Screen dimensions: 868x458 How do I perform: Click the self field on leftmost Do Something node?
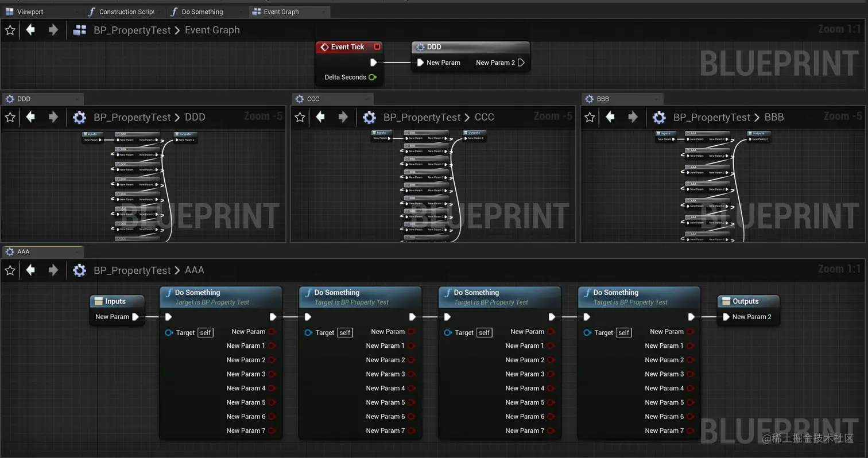coord(206,332)
